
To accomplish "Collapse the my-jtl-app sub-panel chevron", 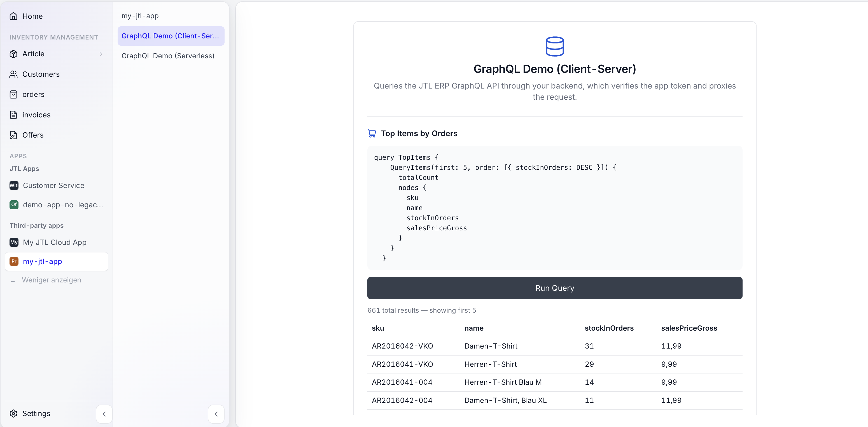I will pos(216,414).
